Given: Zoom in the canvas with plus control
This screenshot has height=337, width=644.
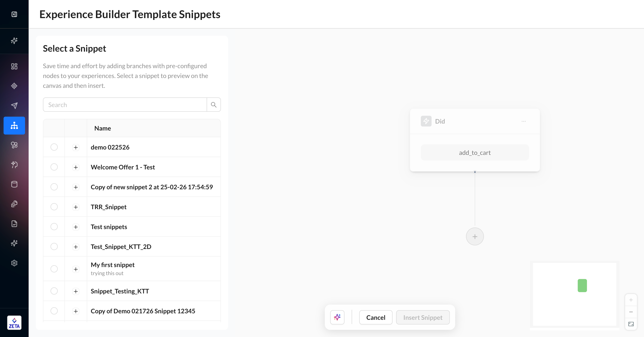Looking at the screenshot, I should [631, 300].
